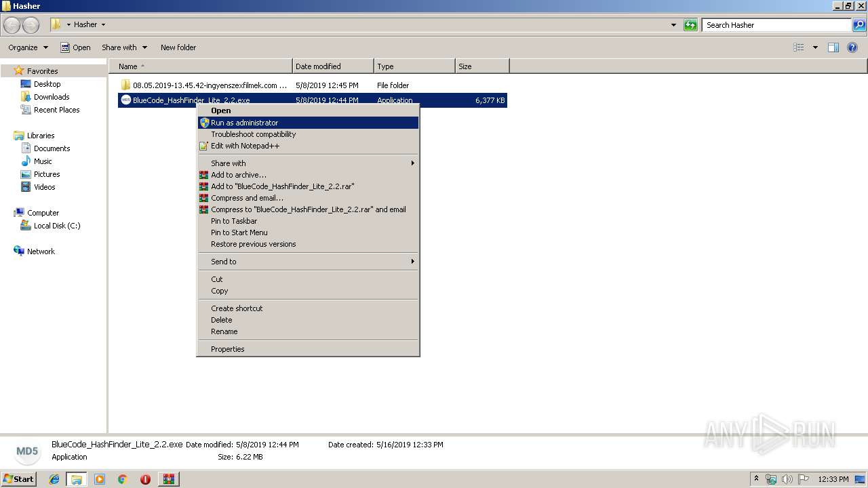Image resolution: width=868 pixels, height=488 pixels.
Task: Choose Create shortcut
Action: click(x=308, y=308)
